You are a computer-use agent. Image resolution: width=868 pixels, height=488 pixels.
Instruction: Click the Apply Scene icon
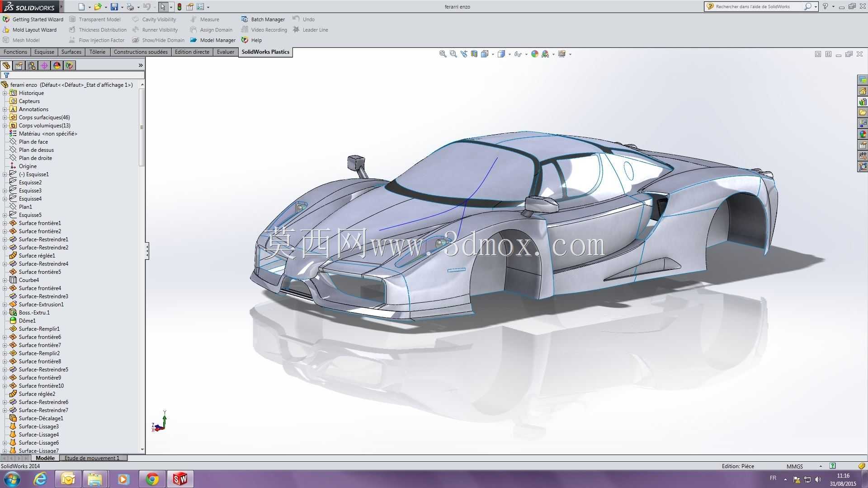545,54
